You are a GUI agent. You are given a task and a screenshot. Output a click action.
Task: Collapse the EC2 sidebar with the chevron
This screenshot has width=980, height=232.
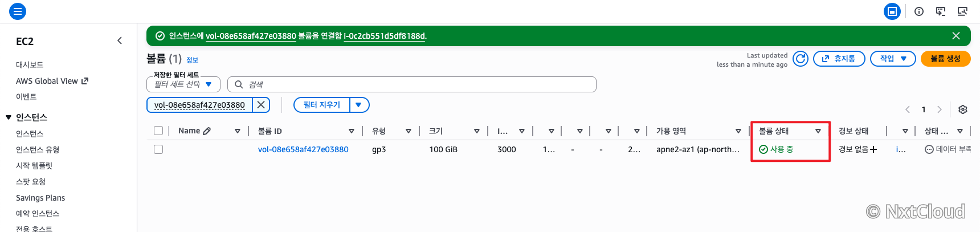tap(120, 40)
